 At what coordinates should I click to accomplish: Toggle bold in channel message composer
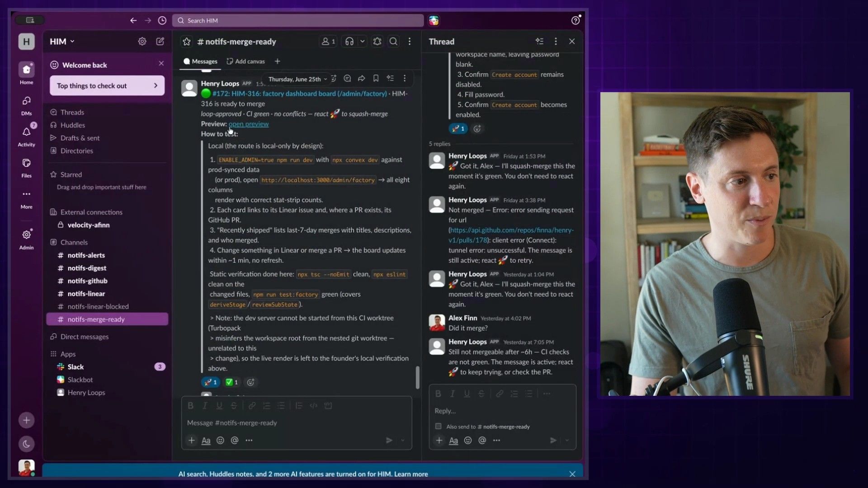pyautogui.click(x=190, y=406)
